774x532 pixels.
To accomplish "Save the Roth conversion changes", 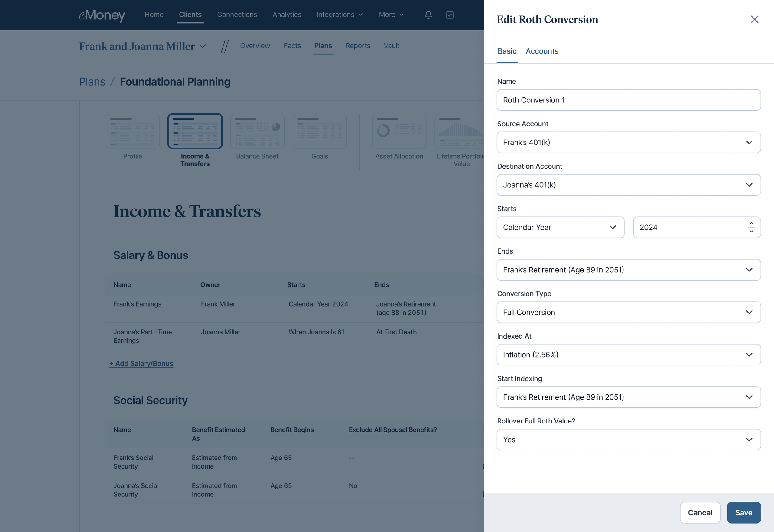I will point(744,512).
